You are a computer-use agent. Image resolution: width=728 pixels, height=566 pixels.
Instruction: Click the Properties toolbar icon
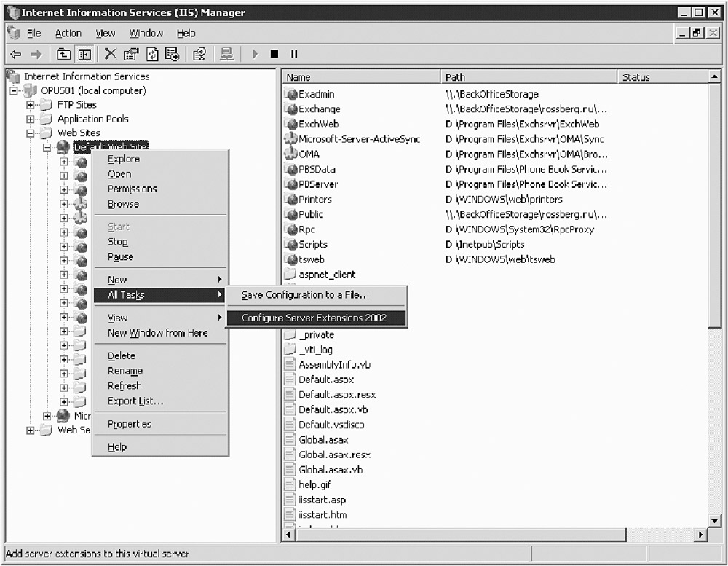pyautogui.click(x=131, y=54)
